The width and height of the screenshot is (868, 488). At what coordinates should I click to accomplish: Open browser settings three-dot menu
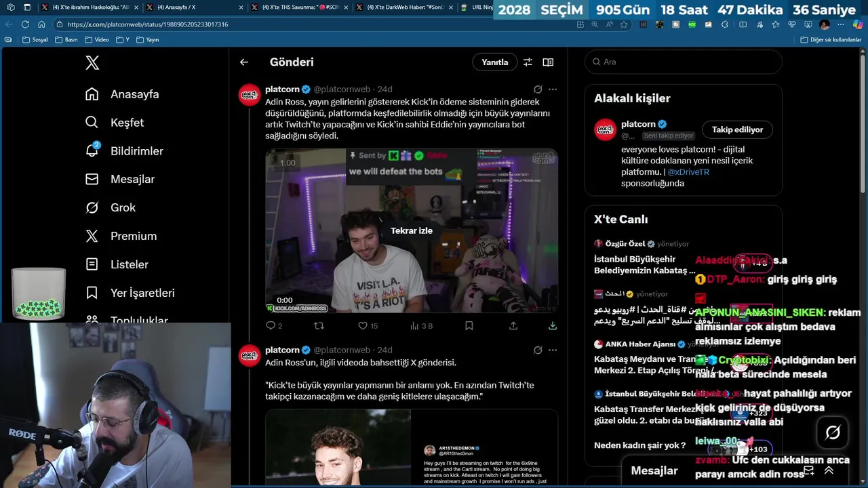point(842,24)
